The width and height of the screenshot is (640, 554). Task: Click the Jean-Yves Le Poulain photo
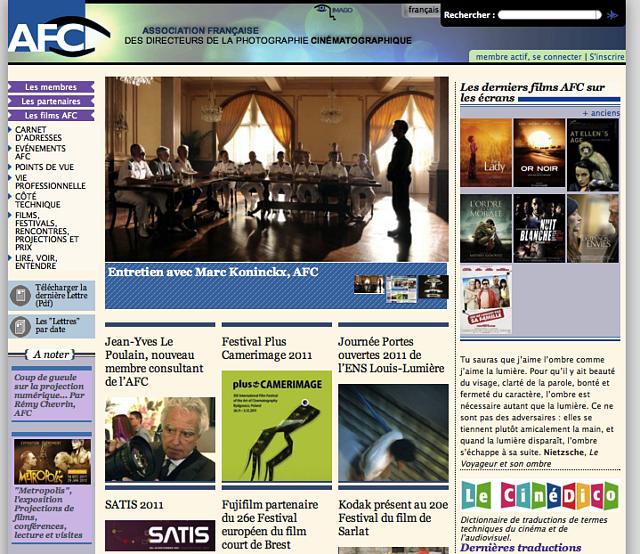coord(160,439)
